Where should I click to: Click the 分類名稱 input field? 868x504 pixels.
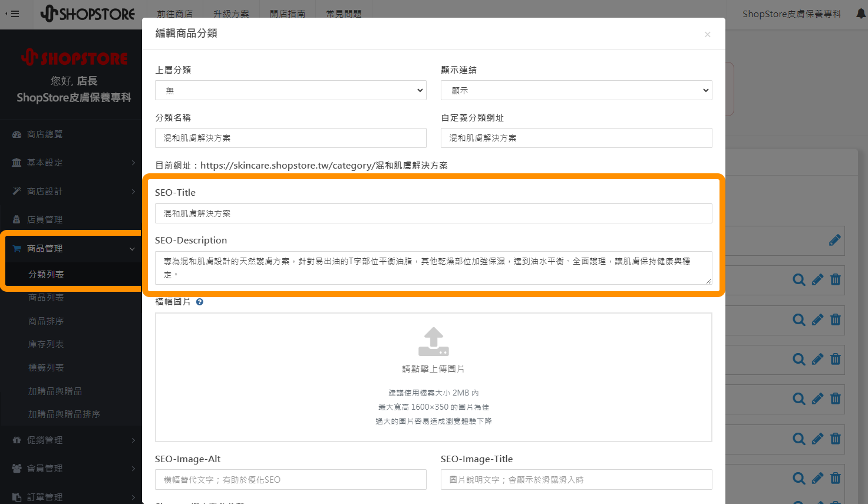[291, 138]
